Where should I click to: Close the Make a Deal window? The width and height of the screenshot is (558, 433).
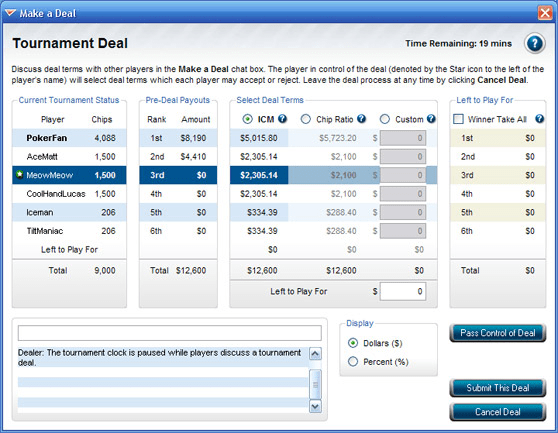[545, 13]
